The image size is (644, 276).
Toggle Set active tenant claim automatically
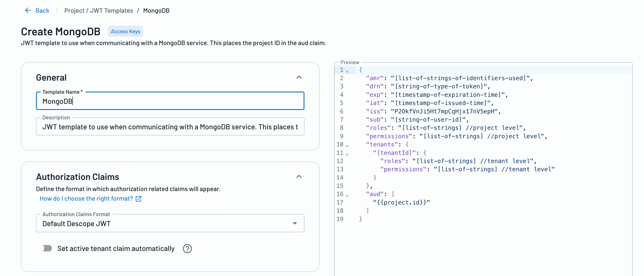pos(44,248)
